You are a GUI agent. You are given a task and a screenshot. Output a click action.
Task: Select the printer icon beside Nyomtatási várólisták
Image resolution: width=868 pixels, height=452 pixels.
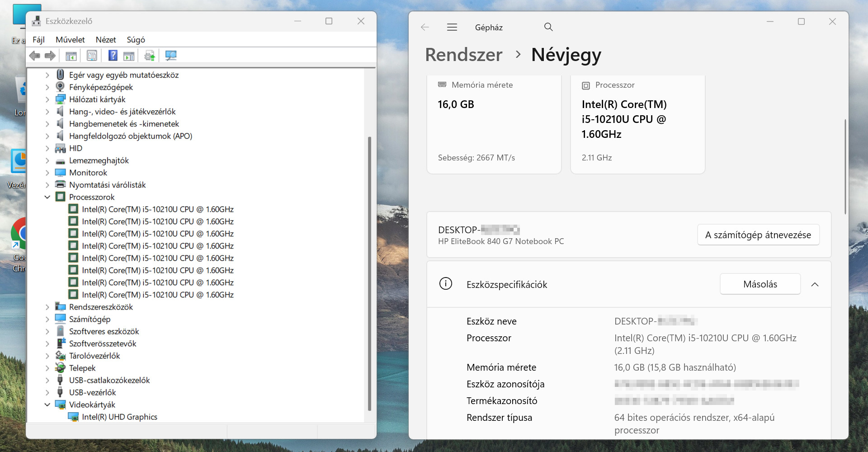pos(60,184)
